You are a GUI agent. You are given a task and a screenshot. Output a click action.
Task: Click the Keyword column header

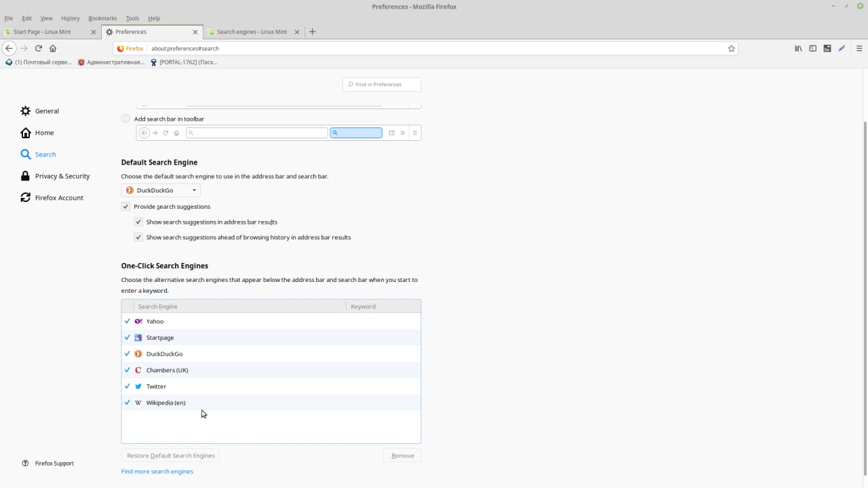point(383,306)
